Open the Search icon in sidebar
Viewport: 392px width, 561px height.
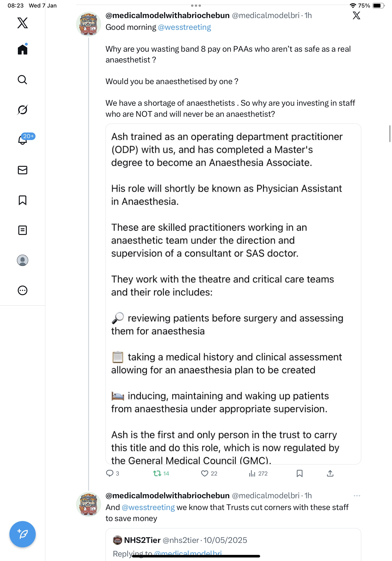pos(23,80)
